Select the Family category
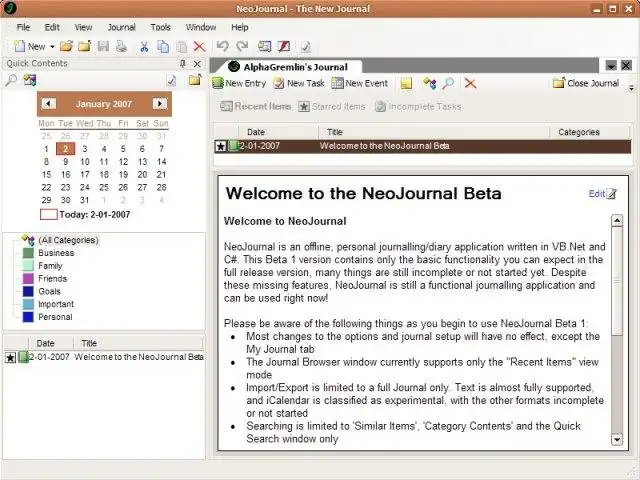The width and height of the screenshot is (640, 480). (x=50, y=266)
